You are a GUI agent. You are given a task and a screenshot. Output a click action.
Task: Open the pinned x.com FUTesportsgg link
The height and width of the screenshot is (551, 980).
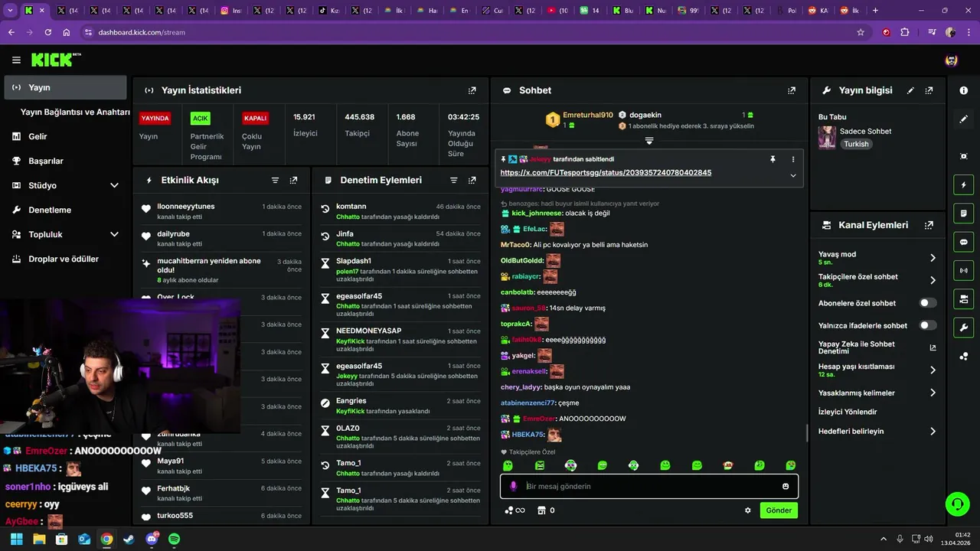pos(606,173)
